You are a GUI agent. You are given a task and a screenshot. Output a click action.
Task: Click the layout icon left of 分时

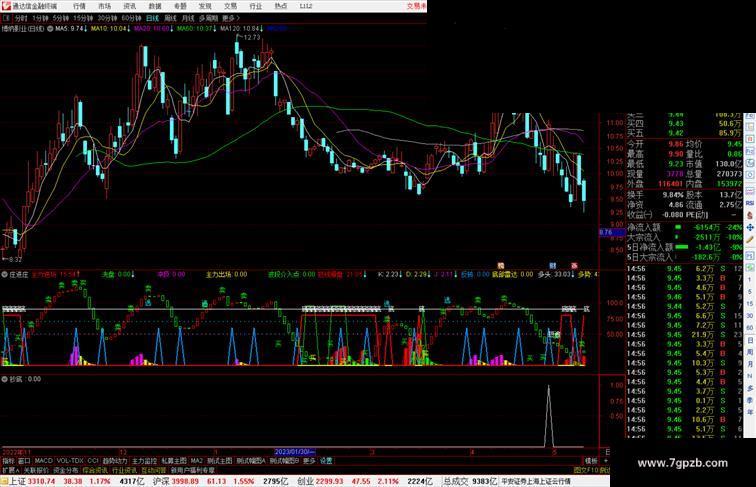click(7, 18)
